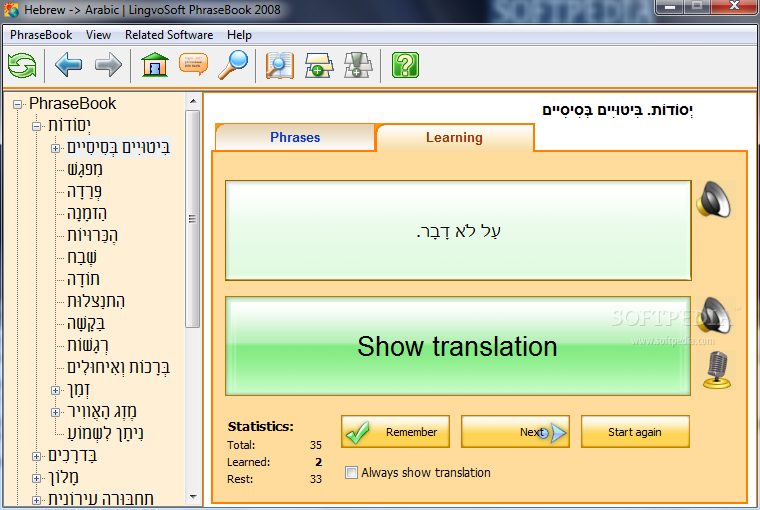The height and width of the screenshot is (510, 760).
Task: Open the PhraseBook menu
Action: tap(41, 35)
